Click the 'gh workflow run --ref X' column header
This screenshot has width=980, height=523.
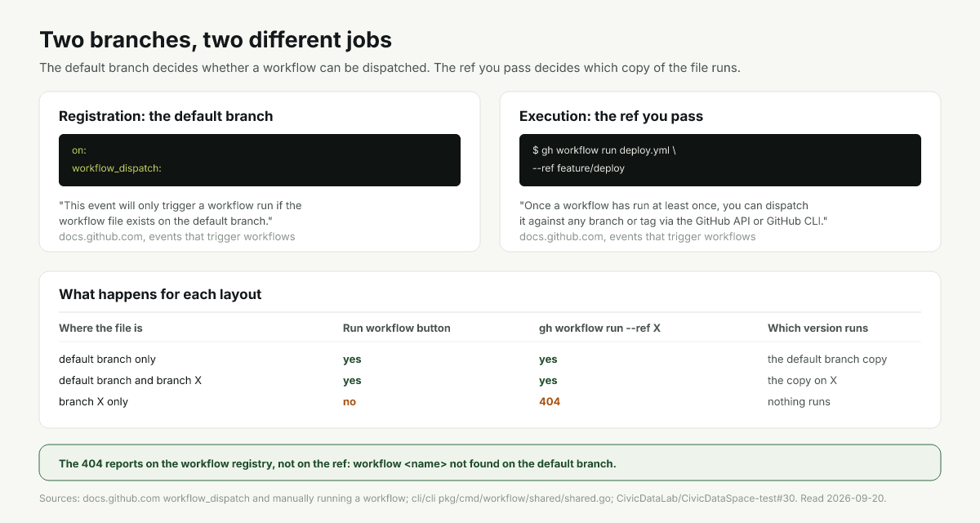(x=599, y=328)
